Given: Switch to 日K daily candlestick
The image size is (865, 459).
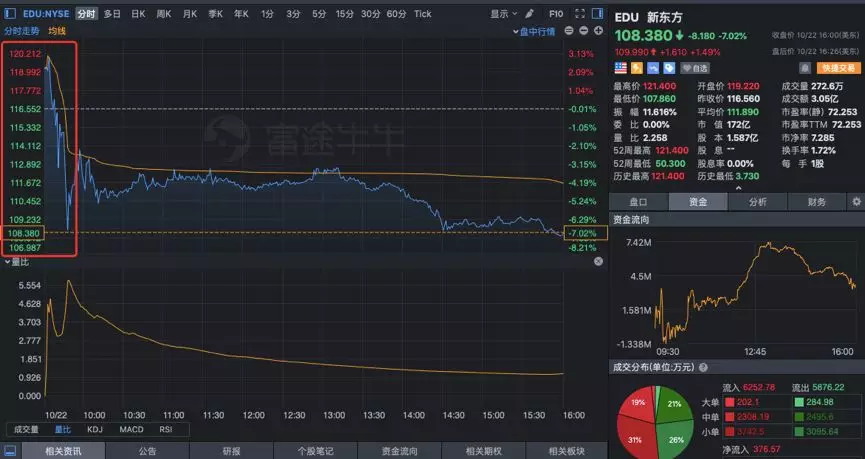Looking at the screenshot, I should tap(138, 14).
